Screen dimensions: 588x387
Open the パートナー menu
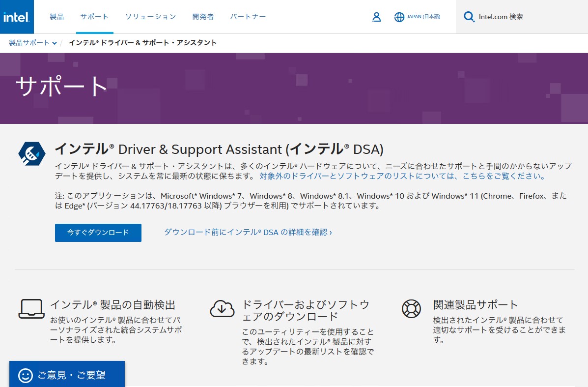(248, 17)
